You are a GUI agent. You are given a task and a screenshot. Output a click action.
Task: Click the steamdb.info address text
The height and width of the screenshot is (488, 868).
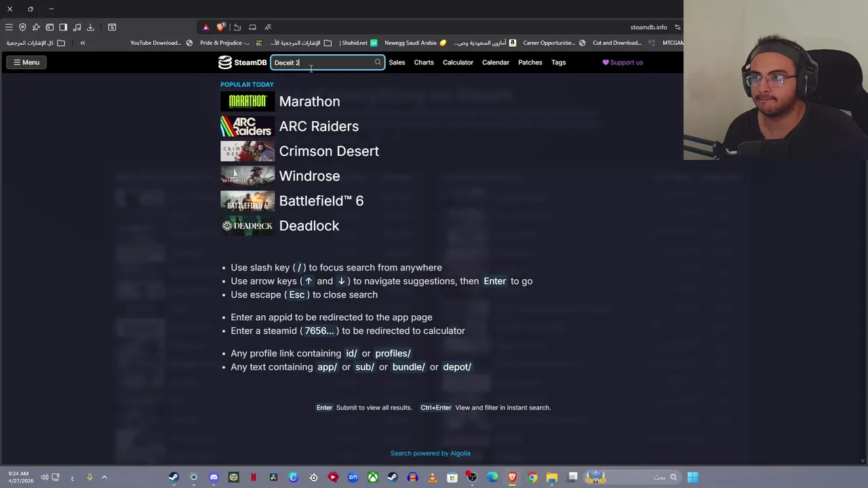(648, 27)
